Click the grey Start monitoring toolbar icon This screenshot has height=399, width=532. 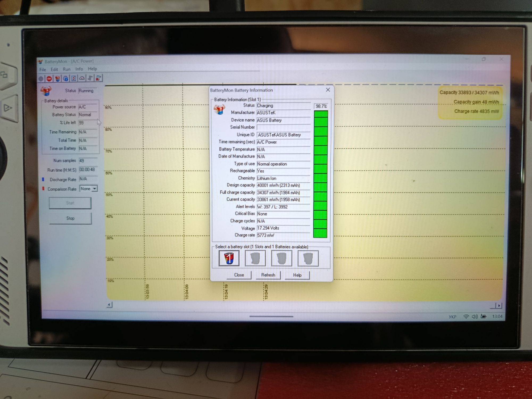(41, 79)
